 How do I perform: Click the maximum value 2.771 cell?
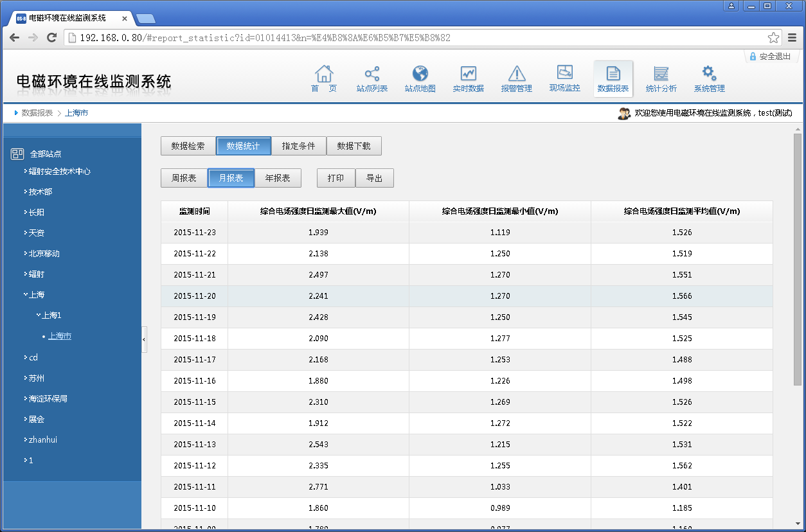click(x=318, y=487)
